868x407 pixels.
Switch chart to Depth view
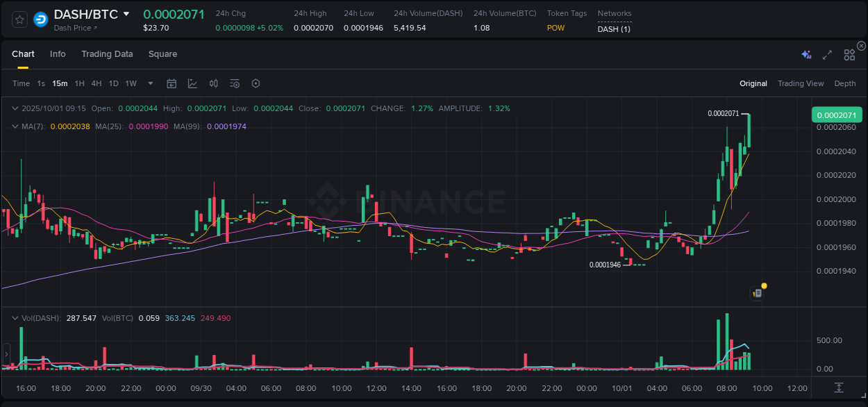(845, 83)
